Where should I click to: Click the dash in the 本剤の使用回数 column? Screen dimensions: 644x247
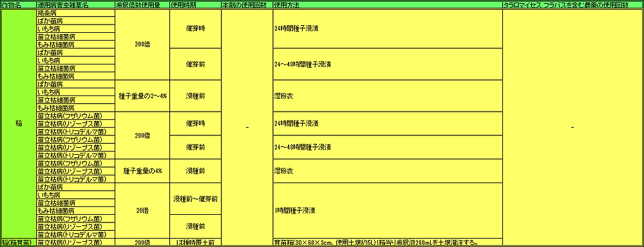tap(247, 128)
